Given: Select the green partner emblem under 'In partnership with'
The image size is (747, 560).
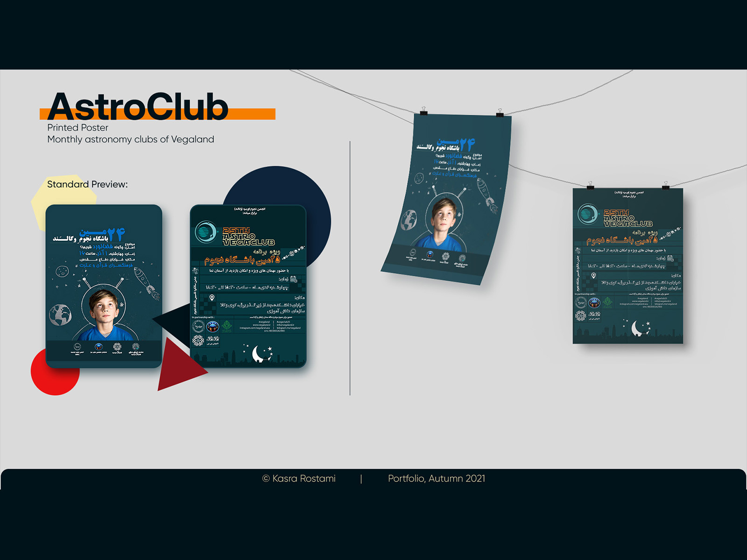Looking at the screenshot, I should tap(227, 326).
